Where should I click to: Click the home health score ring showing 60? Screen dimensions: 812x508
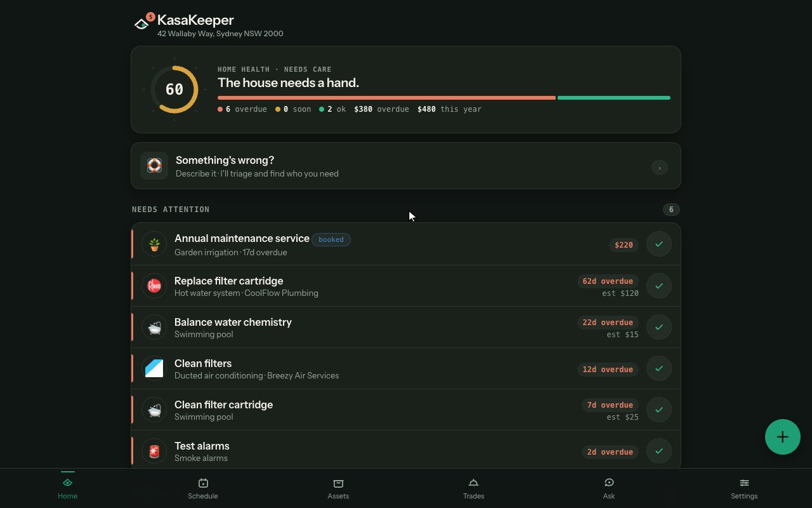(174, 90)
